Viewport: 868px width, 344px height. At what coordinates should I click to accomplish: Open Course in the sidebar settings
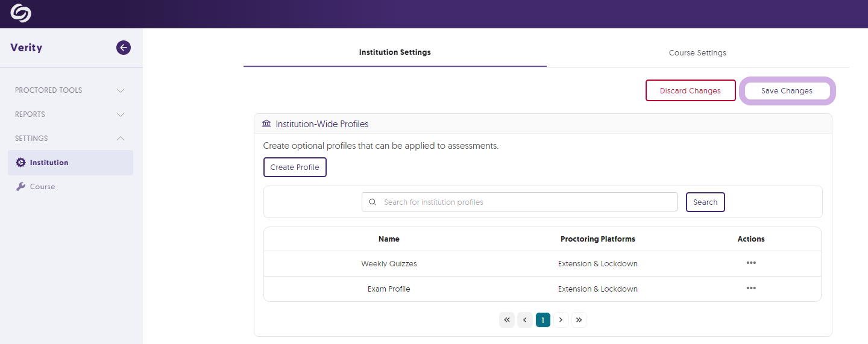42,187
